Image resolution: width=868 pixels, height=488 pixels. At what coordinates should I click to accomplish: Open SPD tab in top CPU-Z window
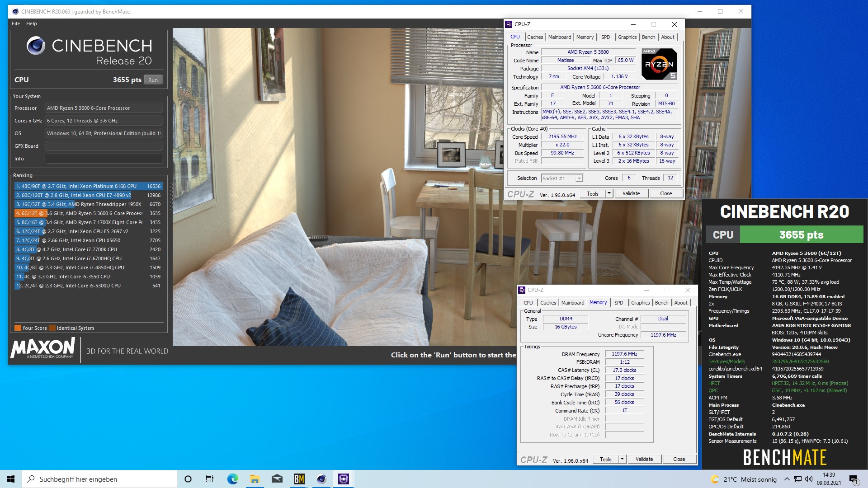pos(606,37)
